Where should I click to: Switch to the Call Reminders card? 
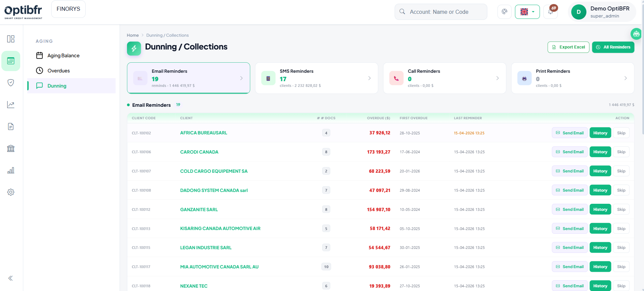444,78
